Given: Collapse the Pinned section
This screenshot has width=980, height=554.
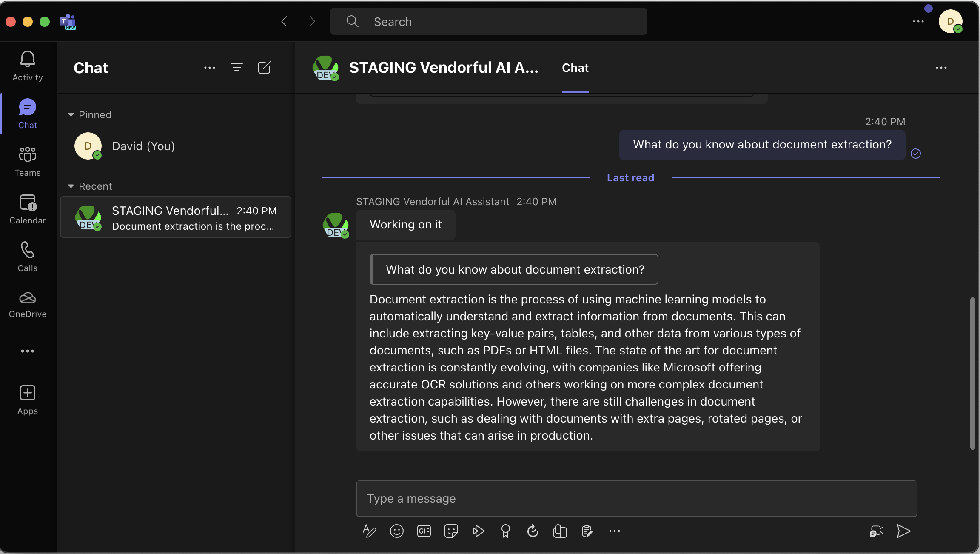Looking at the screenshot, I should tap(71, 115).
